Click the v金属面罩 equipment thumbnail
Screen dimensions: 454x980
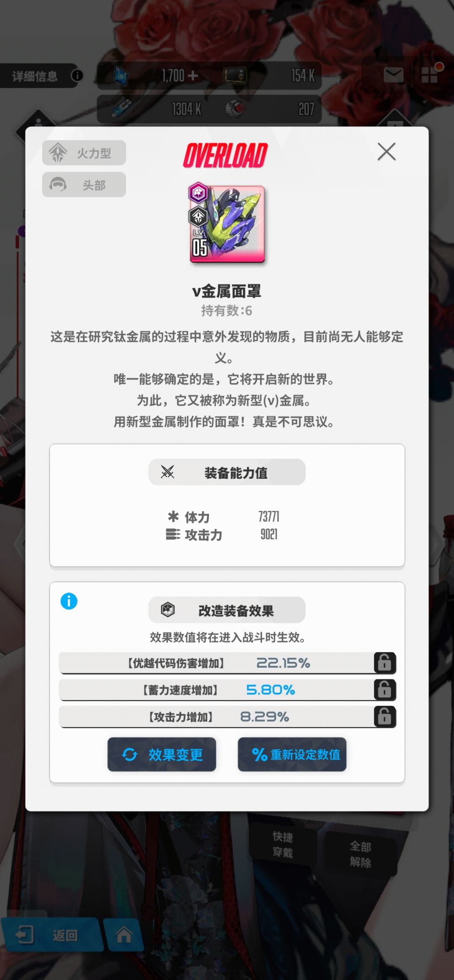tap(227, 223)
